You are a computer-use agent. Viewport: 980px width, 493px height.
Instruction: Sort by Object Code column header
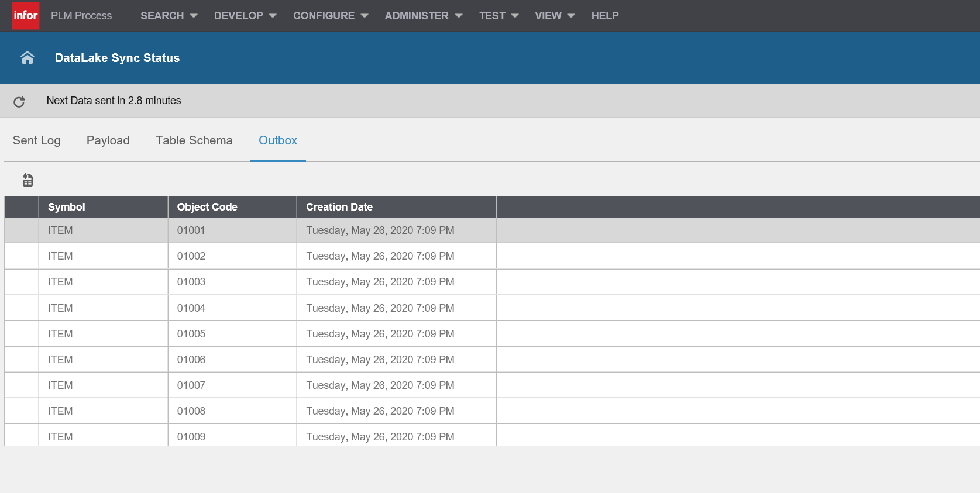click(207, 207)
